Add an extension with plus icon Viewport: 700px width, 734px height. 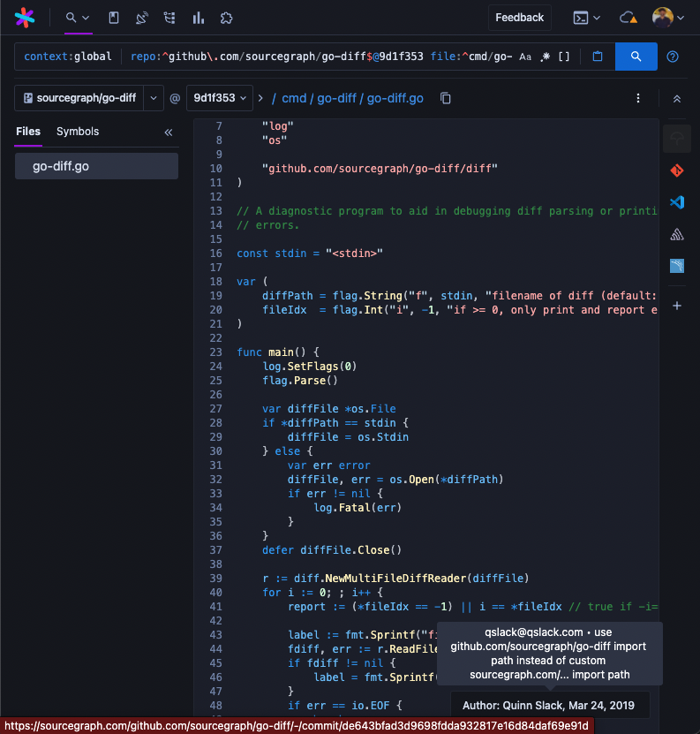(677, 306)
